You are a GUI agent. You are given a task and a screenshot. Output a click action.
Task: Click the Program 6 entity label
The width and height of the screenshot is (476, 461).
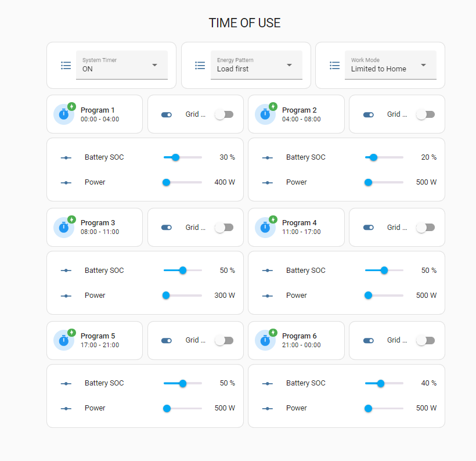[x=300, y=336]
